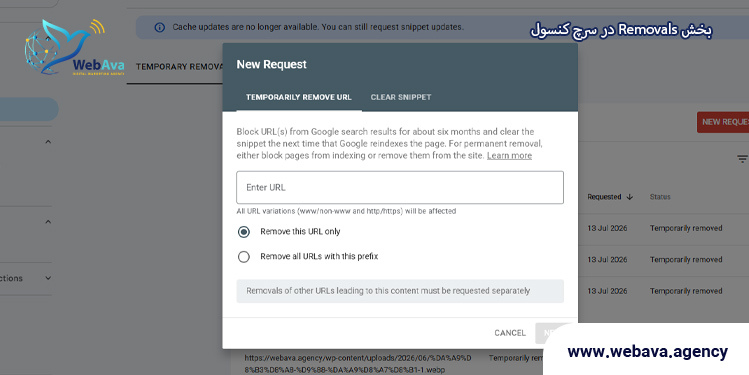Sort by the Requested column arrow
Image resolution: width=749 pixels, height=375 pixels.
630,197
